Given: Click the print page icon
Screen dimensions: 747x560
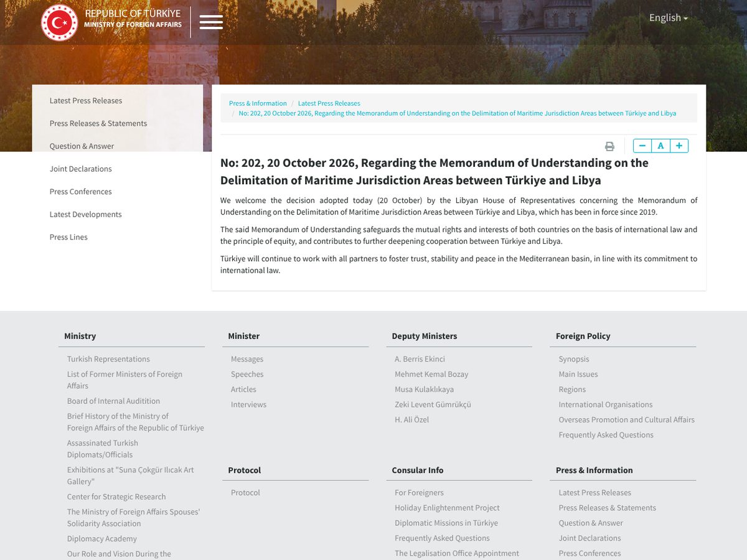Looking at the screenshot, I should point(609,146).
